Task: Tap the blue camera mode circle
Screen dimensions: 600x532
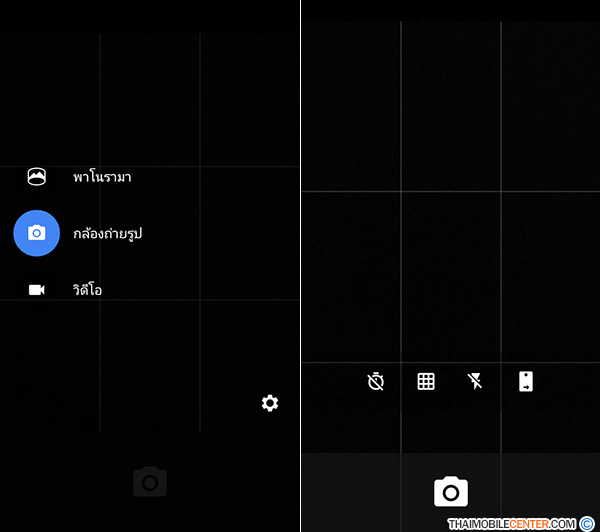Action: tap(37, 233)
